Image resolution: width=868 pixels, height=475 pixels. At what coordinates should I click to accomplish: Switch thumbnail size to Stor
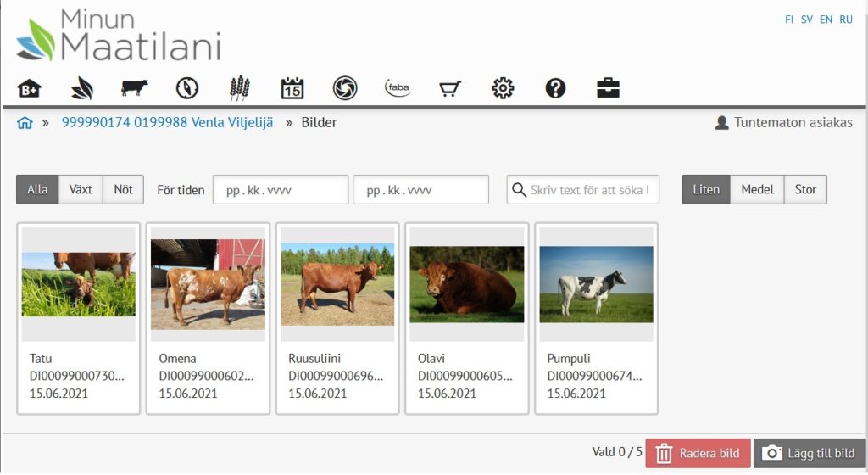[805, 189]
